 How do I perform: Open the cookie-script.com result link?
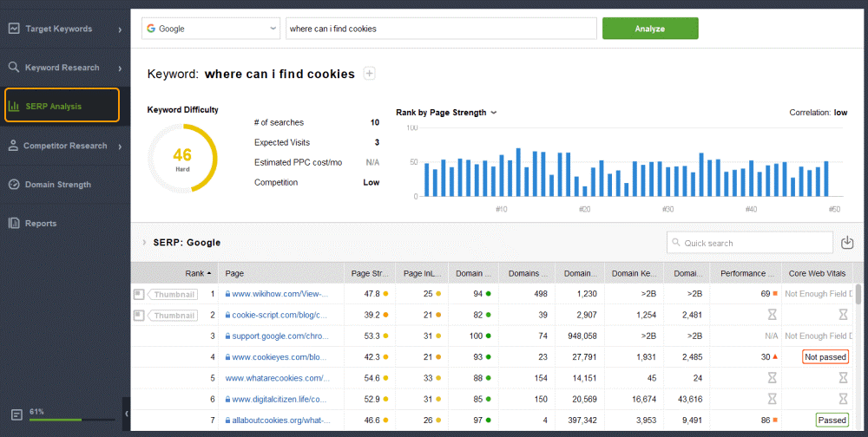tap(279, 315)
